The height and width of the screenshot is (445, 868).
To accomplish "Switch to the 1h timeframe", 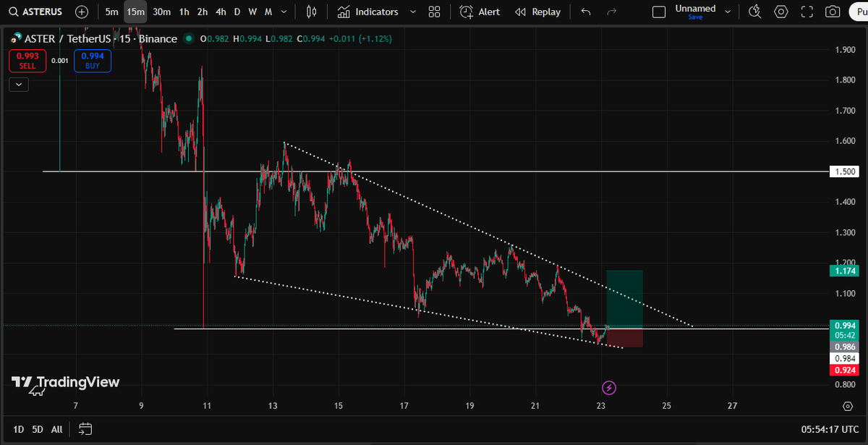I will (184, 12).
